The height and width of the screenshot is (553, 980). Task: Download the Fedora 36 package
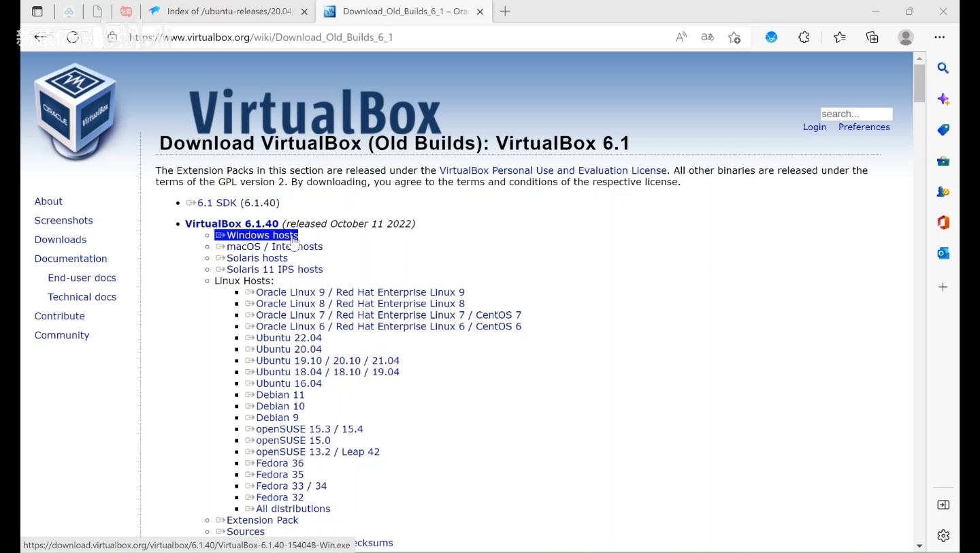(x=274, y=464)
